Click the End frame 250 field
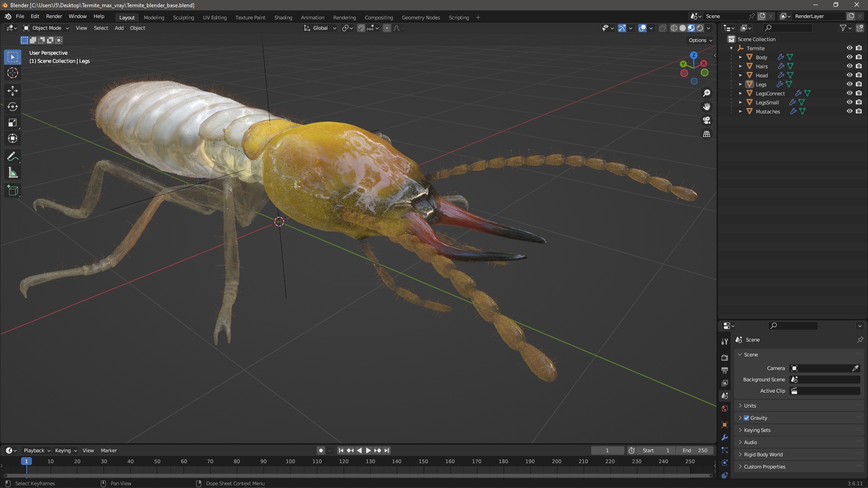The image size is (868, 488). (x=695, y=450)
